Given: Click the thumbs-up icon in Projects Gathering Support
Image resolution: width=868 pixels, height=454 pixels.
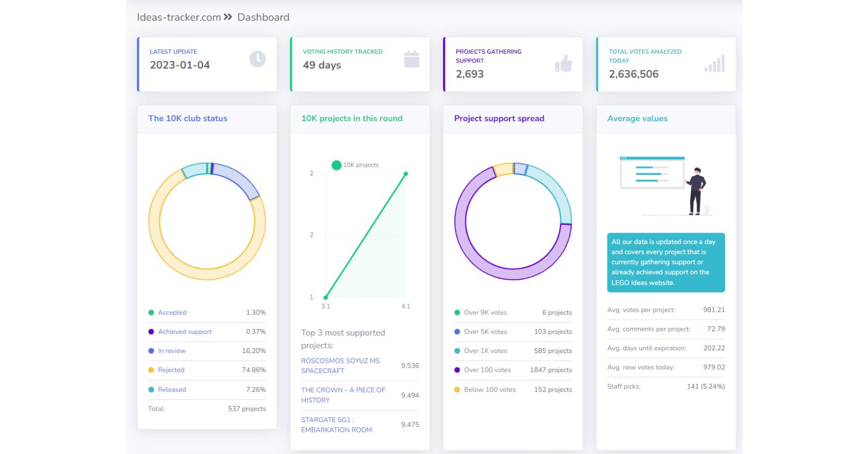Looking at the screenshot, I should click(564, 64).
